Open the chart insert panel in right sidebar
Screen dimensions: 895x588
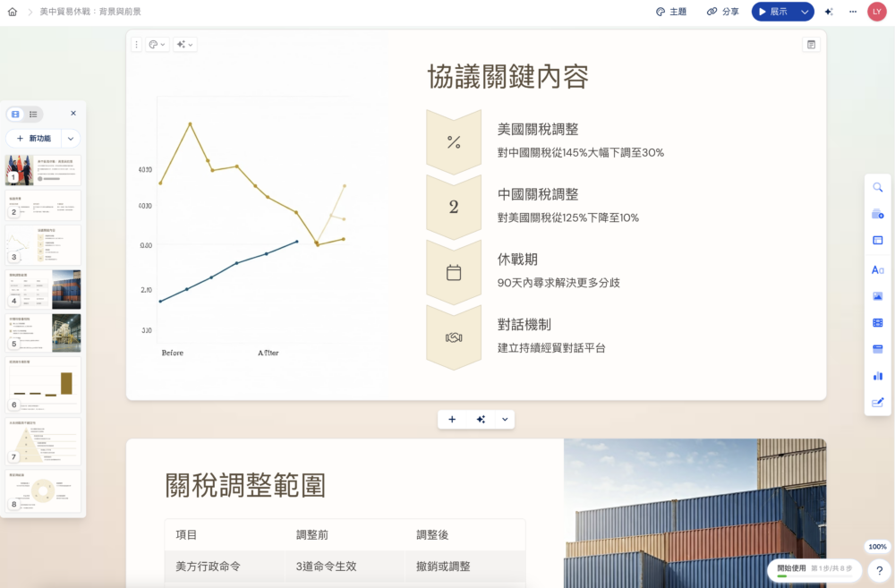coord(877,375)
